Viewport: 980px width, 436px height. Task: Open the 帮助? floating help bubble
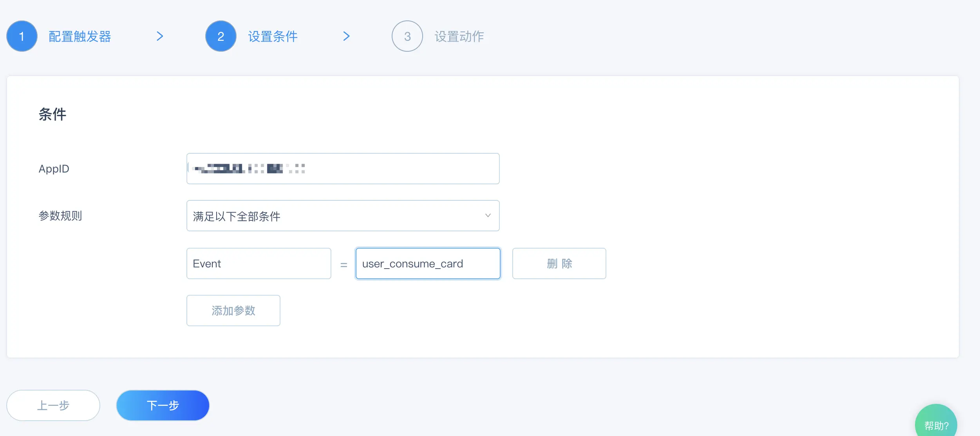[936, 425]
